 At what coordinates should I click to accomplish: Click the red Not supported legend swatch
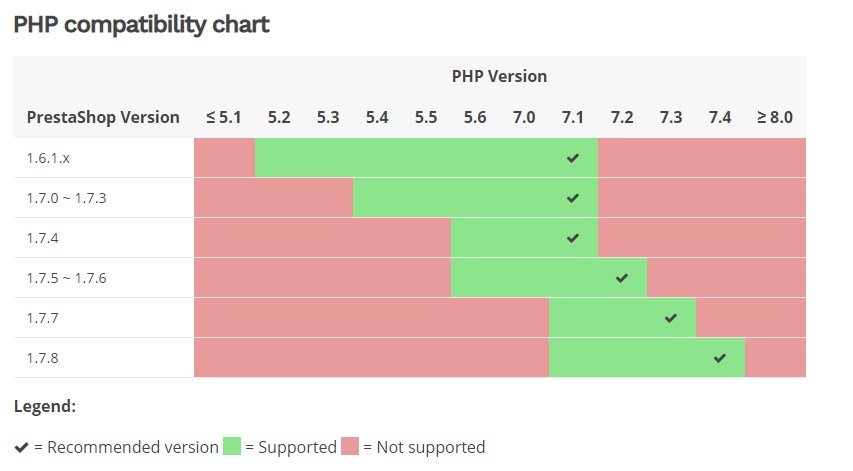pos(350,447)
